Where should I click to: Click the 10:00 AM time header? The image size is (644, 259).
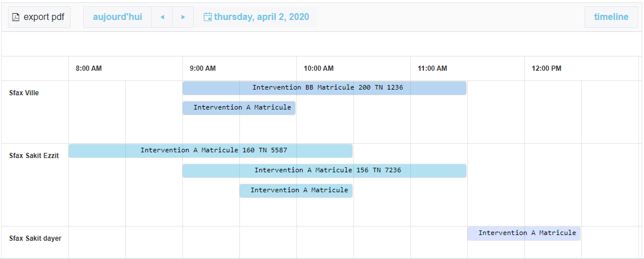tap(319, 68)
